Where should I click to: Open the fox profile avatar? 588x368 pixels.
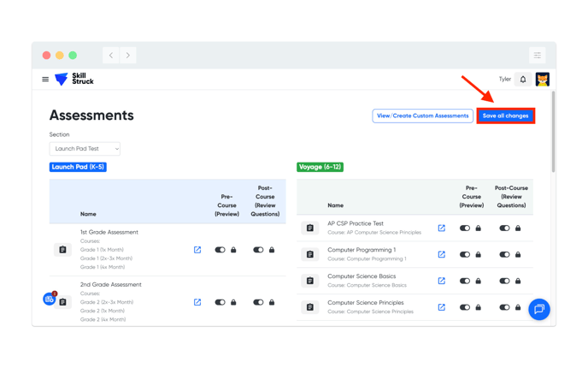click(x=542, y=80)
